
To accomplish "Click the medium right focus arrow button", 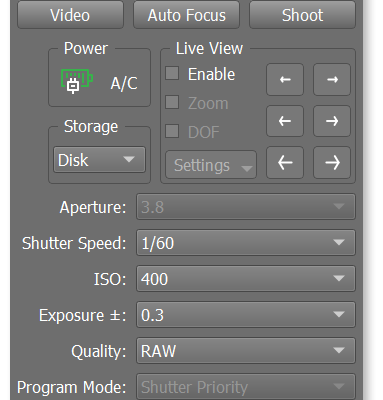I will [332, 121].
